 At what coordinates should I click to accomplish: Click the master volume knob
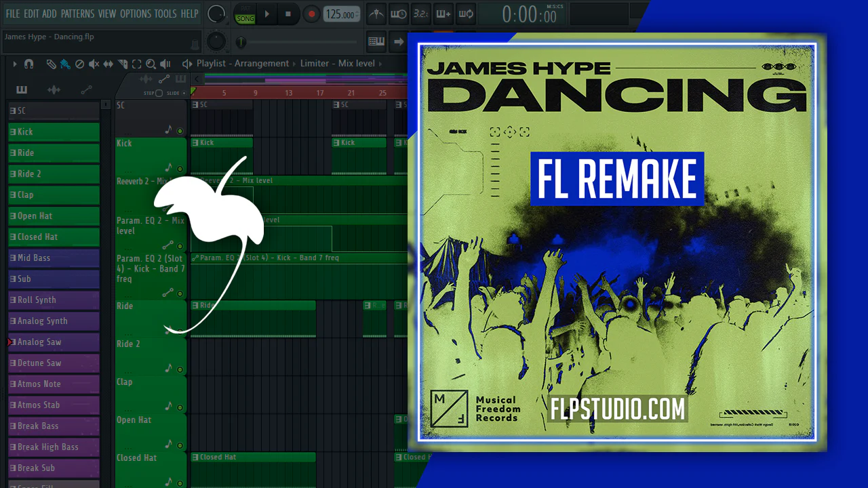point(216,14)
